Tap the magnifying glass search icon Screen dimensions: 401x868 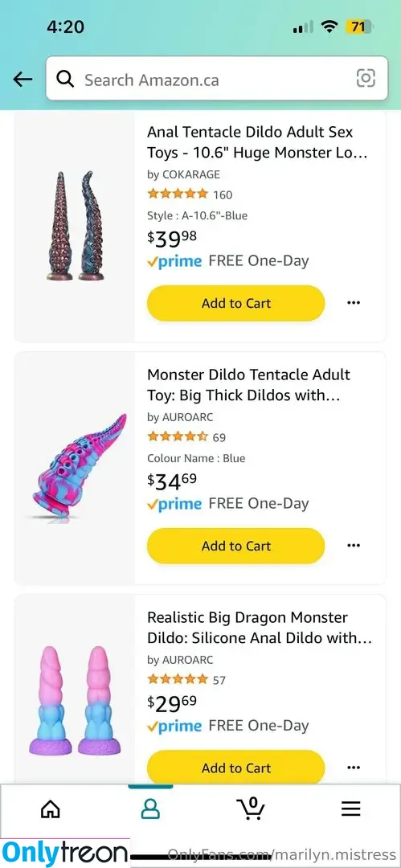[65, 80]
